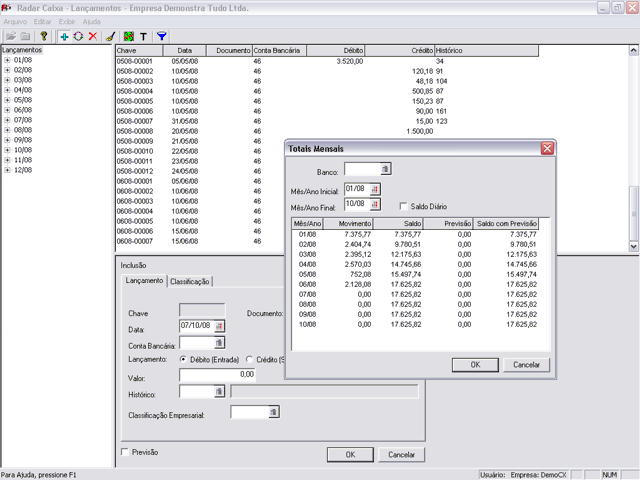Click the key icon in toolbar
This screenshot has width=640, height=480.
44,35
